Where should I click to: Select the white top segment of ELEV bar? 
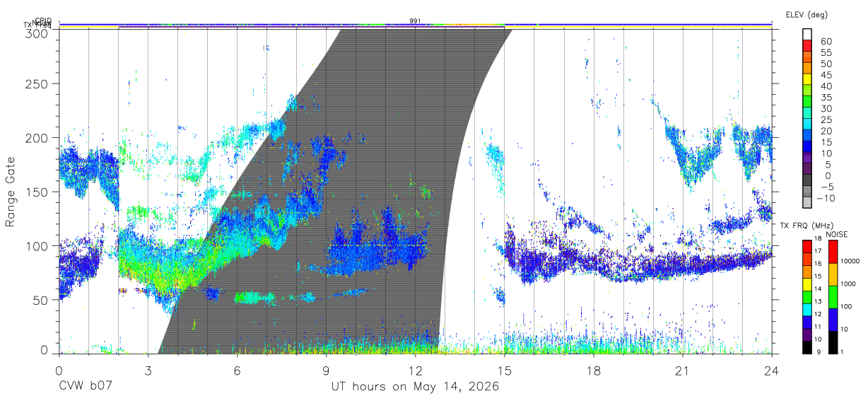click(x=809, y=35)
